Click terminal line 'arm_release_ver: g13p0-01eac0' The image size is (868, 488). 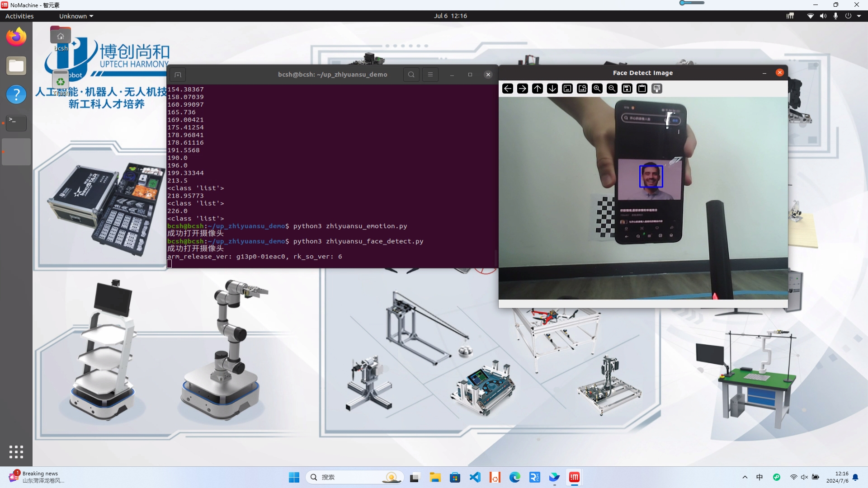(x=226, y=257)
